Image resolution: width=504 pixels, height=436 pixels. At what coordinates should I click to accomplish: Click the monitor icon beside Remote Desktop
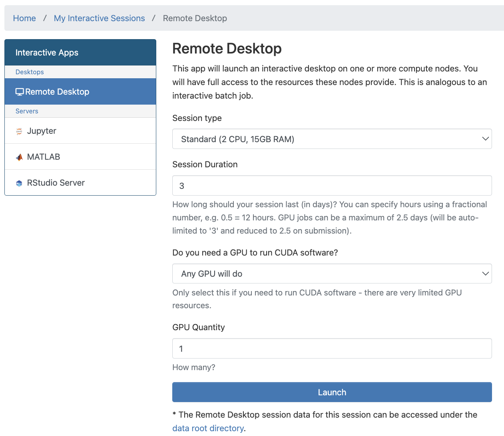coord(19,91)
